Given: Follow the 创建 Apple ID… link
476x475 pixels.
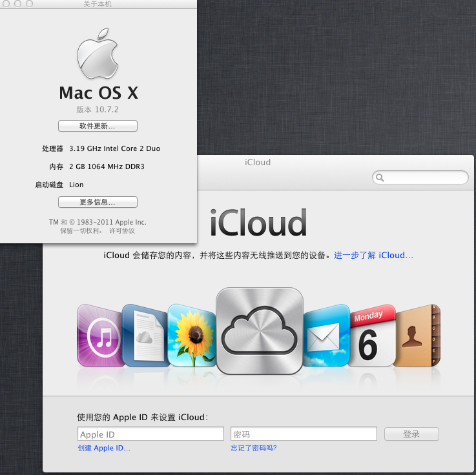Looking at the screenshot, I should (x=103, y=448).
